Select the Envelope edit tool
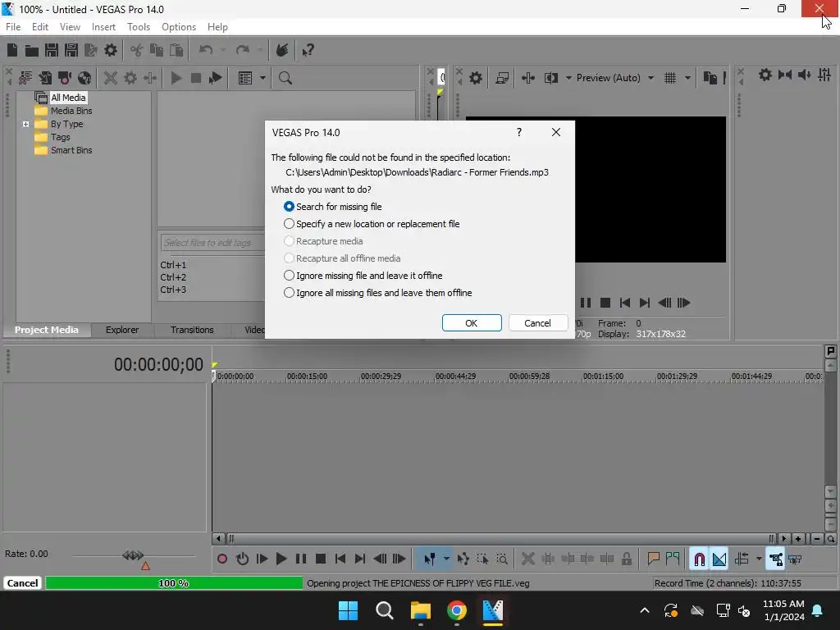The width and height of the screenshot is (840, 630). coord(463,559)
